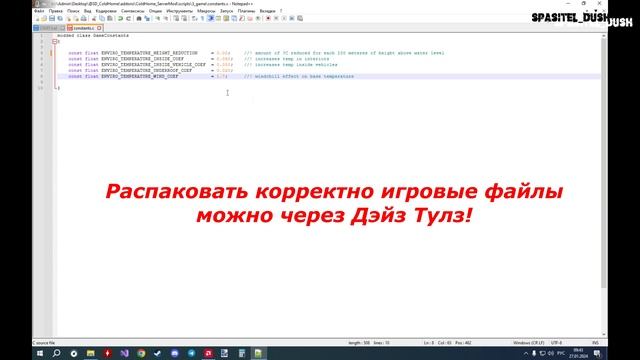Open Discord from the taskbar

point(175,353)
